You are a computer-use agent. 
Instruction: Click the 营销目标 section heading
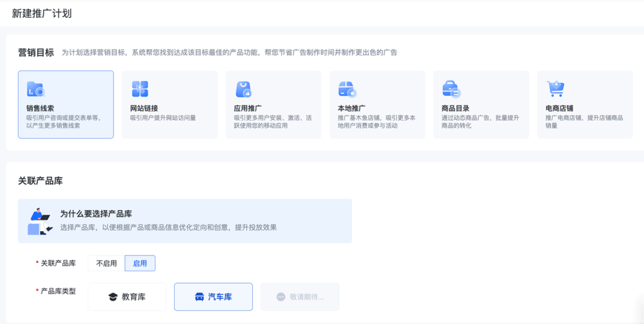(36, 53)
